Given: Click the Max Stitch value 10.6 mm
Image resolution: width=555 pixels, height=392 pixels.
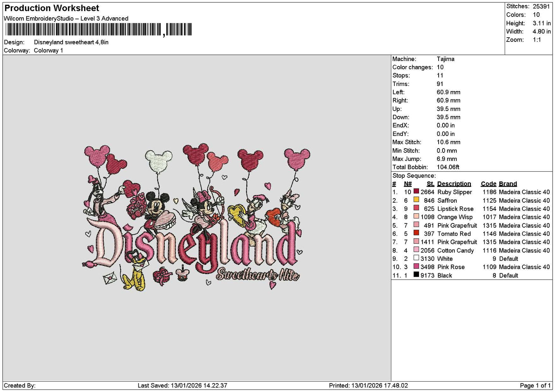Looking at the screenshot, I should coord(449,142).
